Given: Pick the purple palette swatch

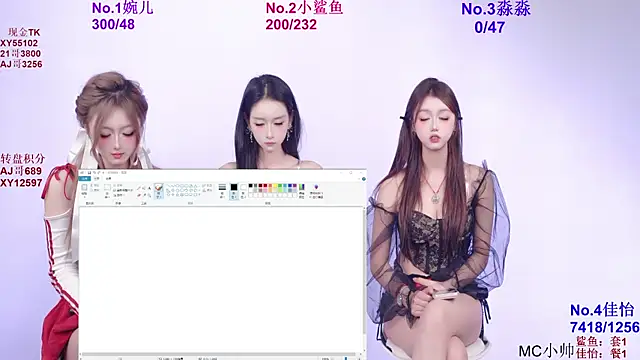Looking at the screenshot, I should 295,186.
